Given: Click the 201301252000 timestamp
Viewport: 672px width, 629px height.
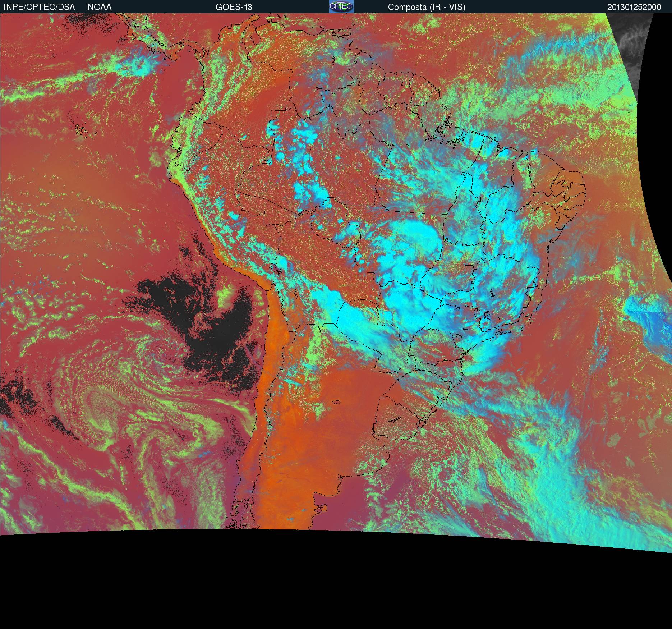Looking at the screenshot, I should tap(634, 7).
